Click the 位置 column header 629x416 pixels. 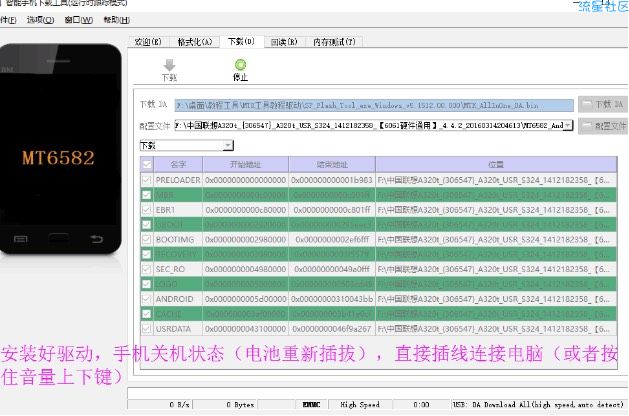(496, 164)
